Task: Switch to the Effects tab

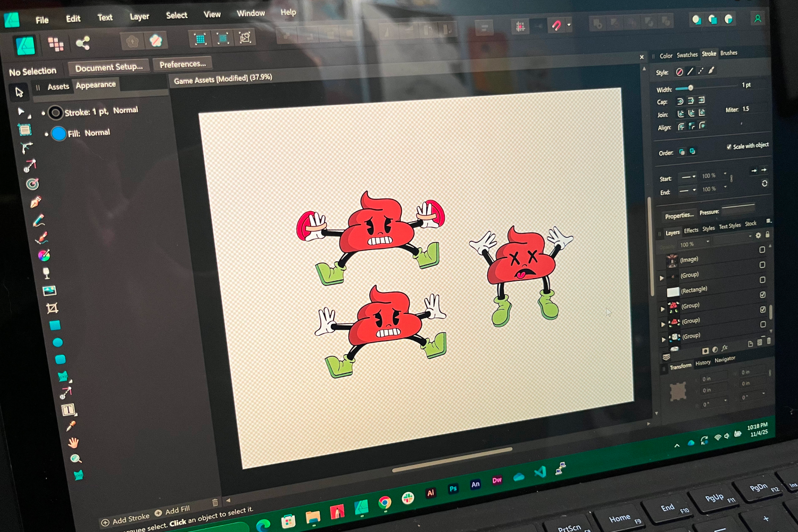Action: (x=691, y=230)
